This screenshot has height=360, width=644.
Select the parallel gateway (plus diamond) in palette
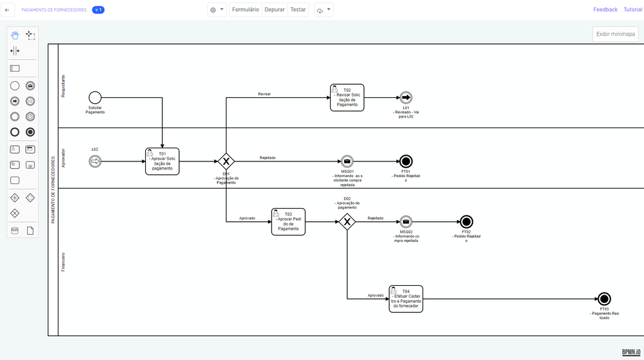point(14,198)
